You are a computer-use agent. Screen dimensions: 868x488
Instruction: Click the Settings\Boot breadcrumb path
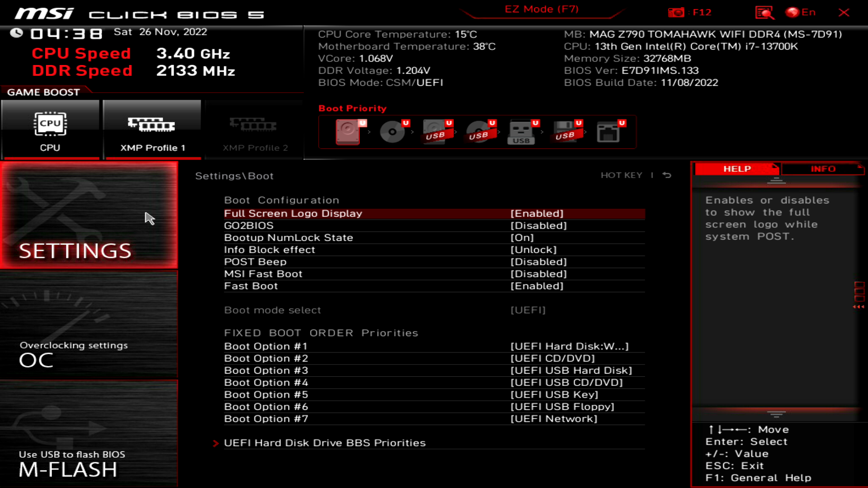pyautogui.click(x=234, y=176)
